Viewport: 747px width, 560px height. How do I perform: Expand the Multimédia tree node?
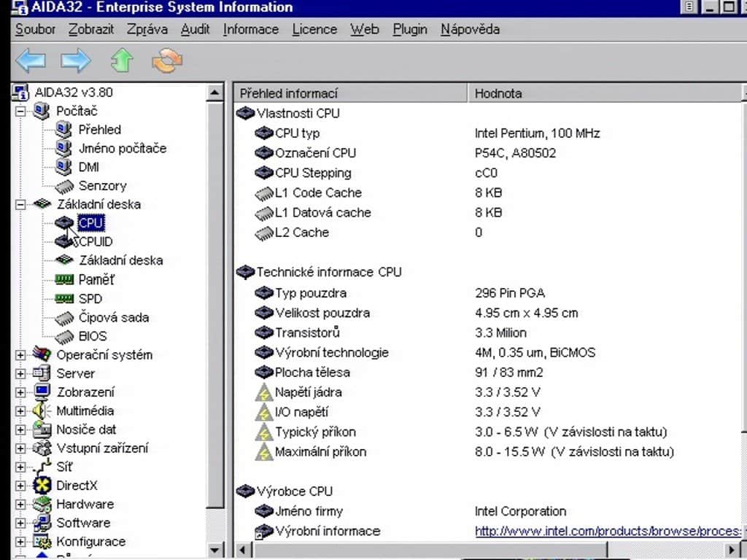[20, 411]
